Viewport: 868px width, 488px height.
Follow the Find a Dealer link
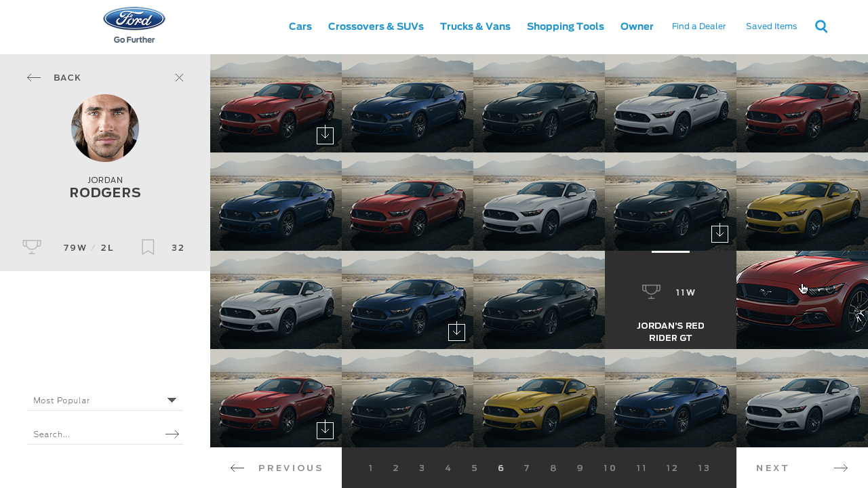click(699, 26)
